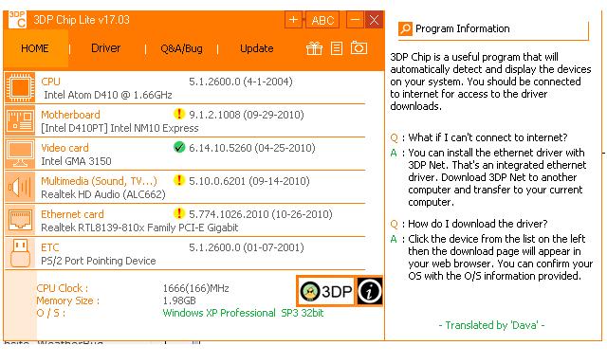The height and width of the screenshot is (364, 607).
Task: Open the Q&A/Bug tab
Action: 181,48
